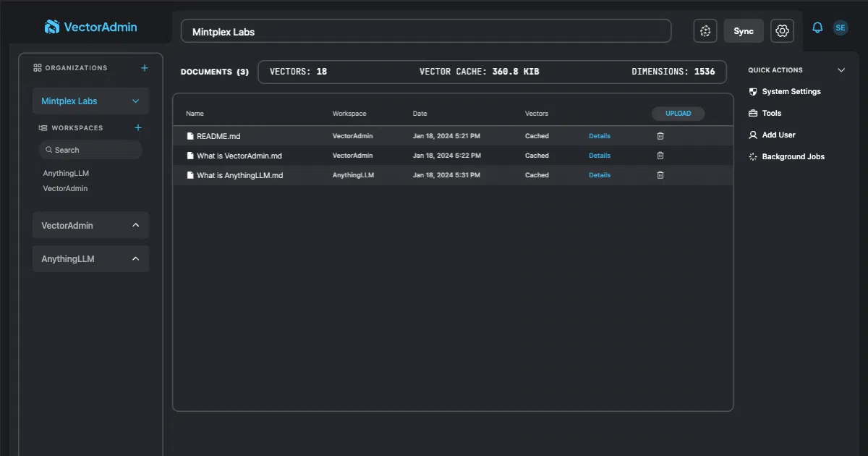Expand the AnythingLLM organization chevron
868x456 pixels.
click(135, 258)
